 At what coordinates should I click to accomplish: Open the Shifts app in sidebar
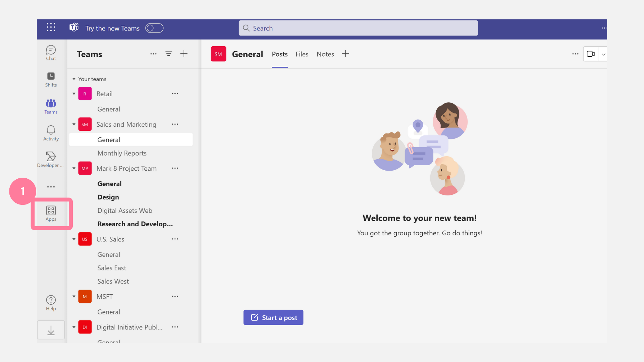tap(51, 79)
